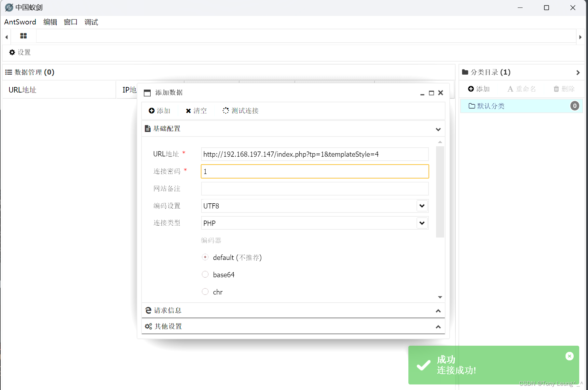Click the 网站备注 input field
588x390 pixels.
point(315,189)
